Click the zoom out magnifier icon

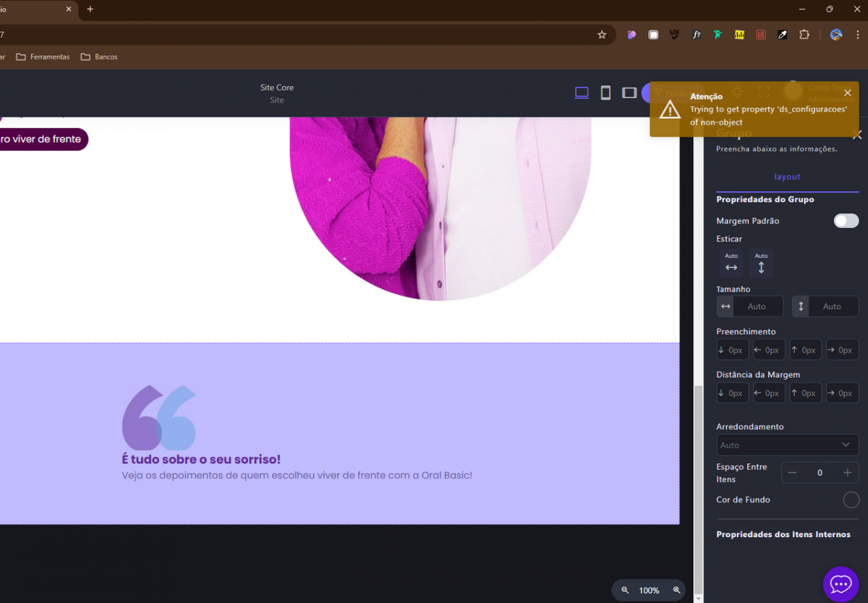pos(625,591)
